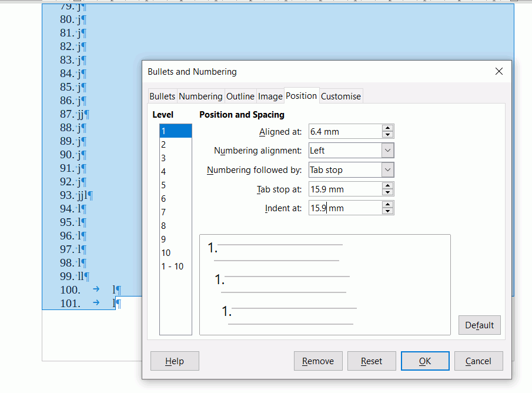Increase the Indent at value
Screen dimensions: 532x393
387,205
